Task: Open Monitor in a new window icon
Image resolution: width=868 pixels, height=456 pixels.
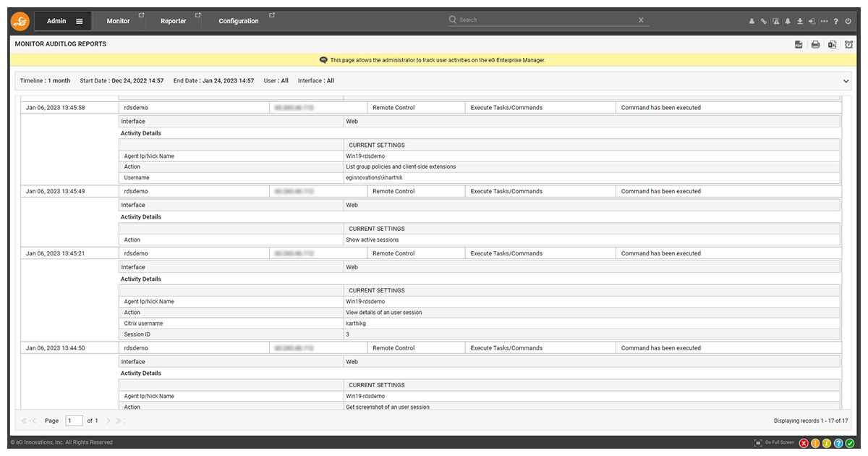Action: tap(141, 14)
